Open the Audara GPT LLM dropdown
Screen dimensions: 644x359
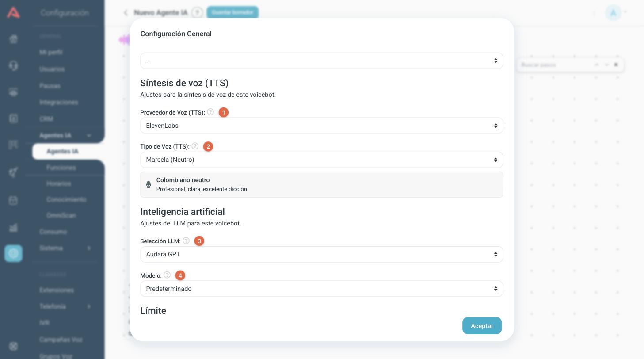coord(322,254)
